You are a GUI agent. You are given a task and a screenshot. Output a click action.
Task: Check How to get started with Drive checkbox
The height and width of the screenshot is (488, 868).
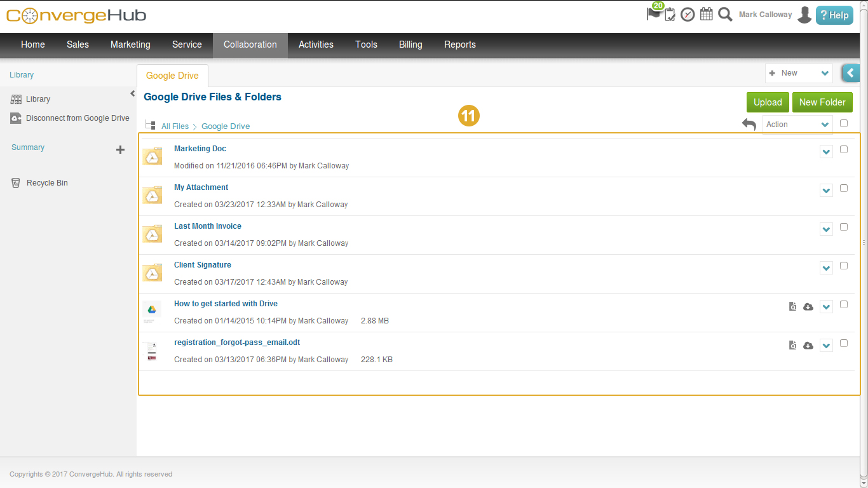tap(844, 304)
